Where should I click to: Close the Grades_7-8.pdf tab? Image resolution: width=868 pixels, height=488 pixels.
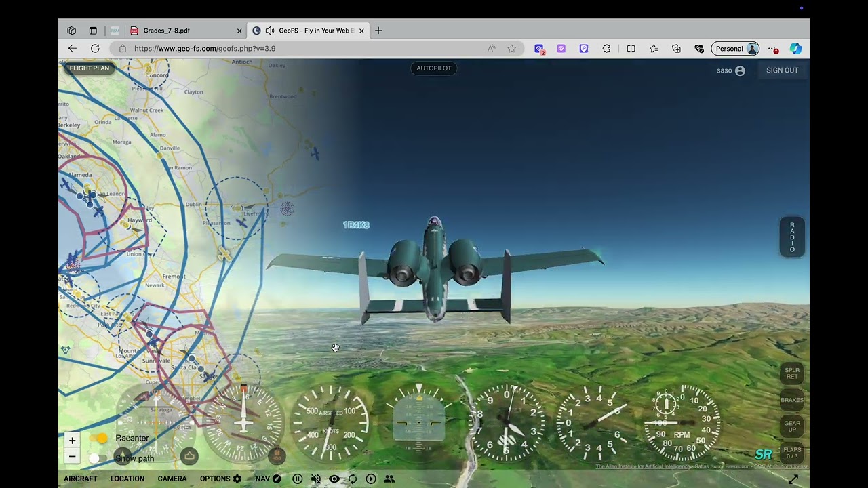pyautogui.click(x=239, y=30)
